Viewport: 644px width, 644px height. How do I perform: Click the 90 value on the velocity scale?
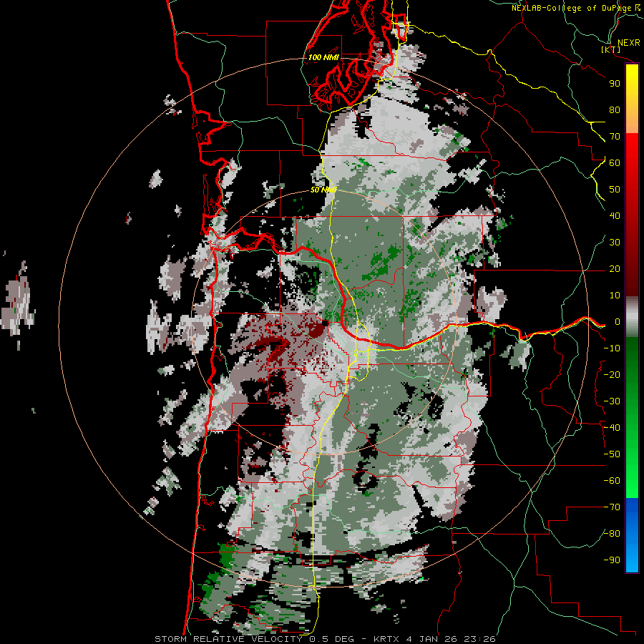(615, 84)
